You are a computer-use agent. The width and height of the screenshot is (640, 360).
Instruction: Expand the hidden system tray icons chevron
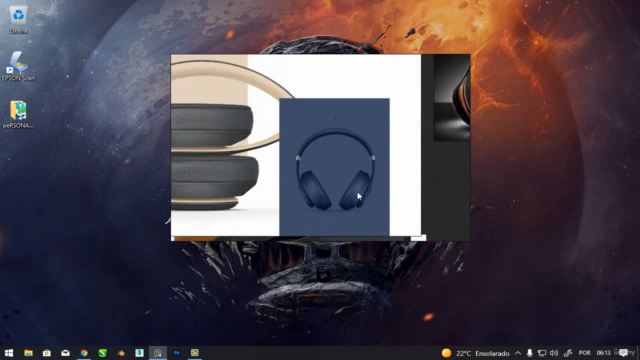518,353
